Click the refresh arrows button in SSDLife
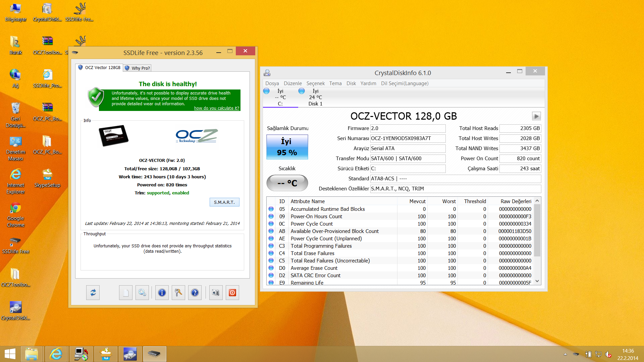 93,293
